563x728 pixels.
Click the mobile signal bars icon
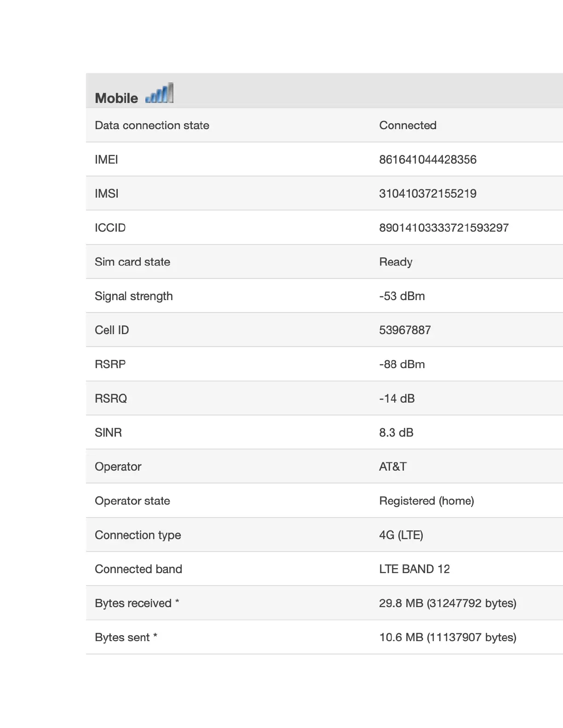click(159, 93)
